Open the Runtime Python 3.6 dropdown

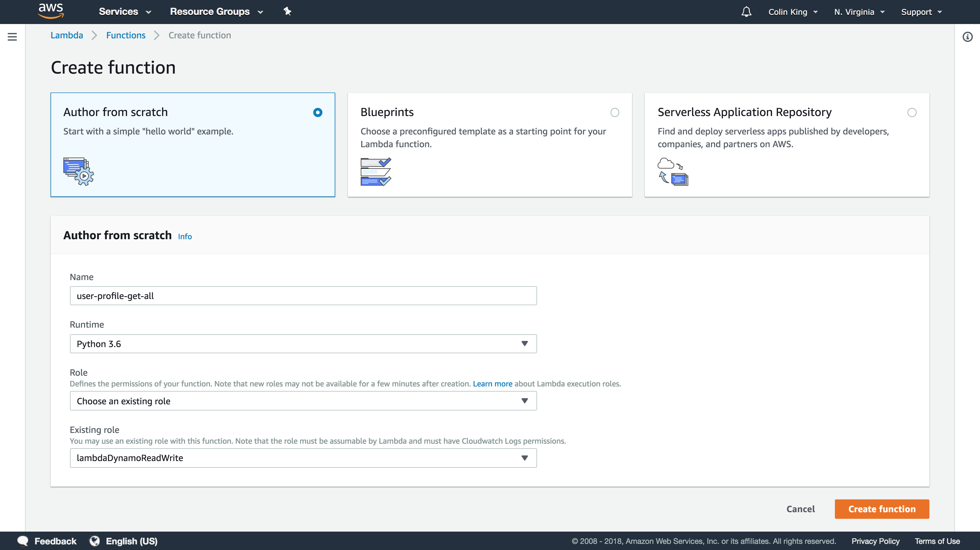(303, 344)
